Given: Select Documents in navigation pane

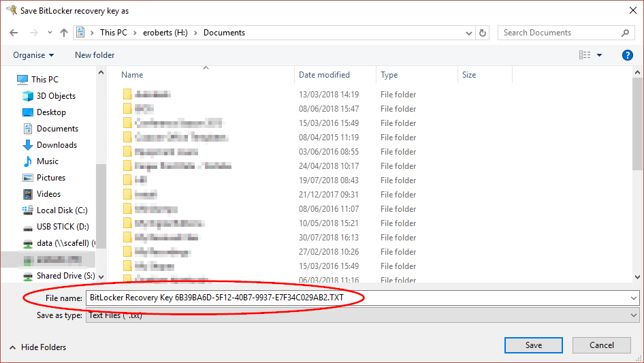Looking at the screenshot, I should [57, 129].
